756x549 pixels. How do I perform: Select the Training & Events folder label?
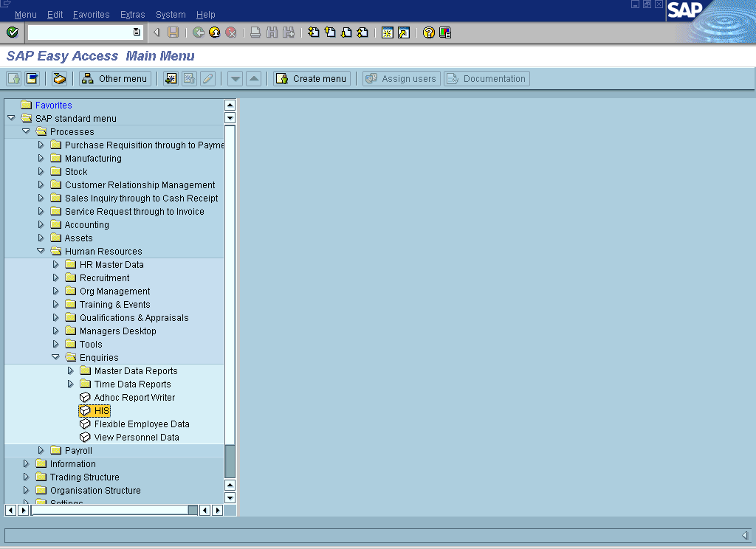click(114, 304)
